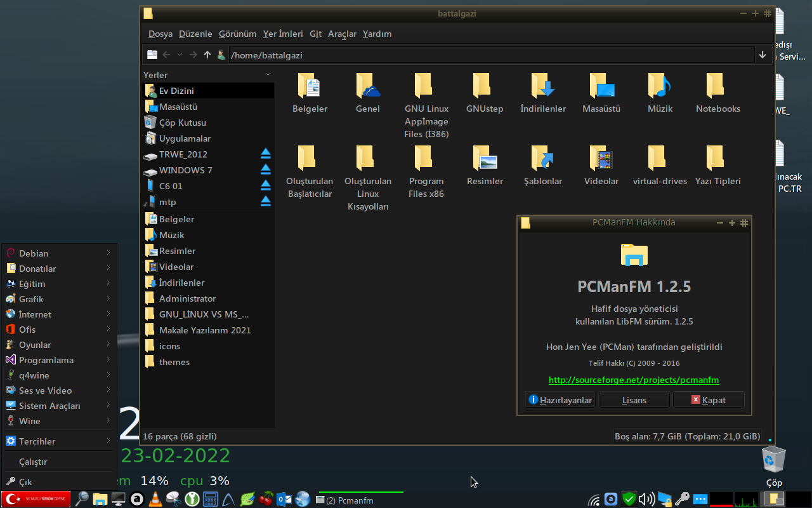Image resolution: width=812 pixels, height=508 pixels.
Task: Open the magnifier search icon in taskbar
Action: pyautogui.click(x=81, y=499)
